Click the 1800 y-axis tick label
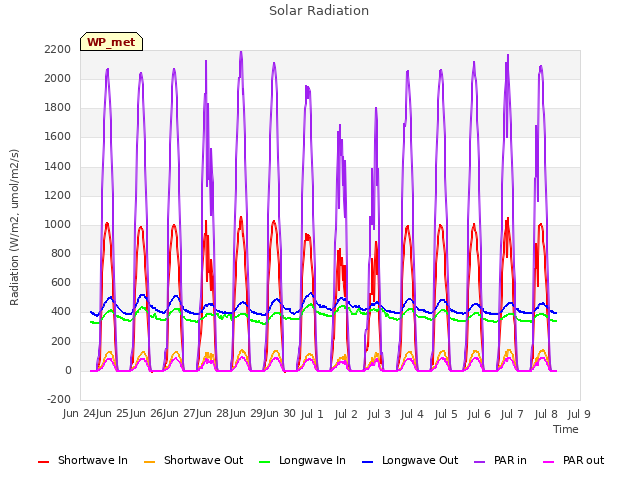The width and height of the screenshot is (640, 480). pyautogui.click(x=58, y=108)
